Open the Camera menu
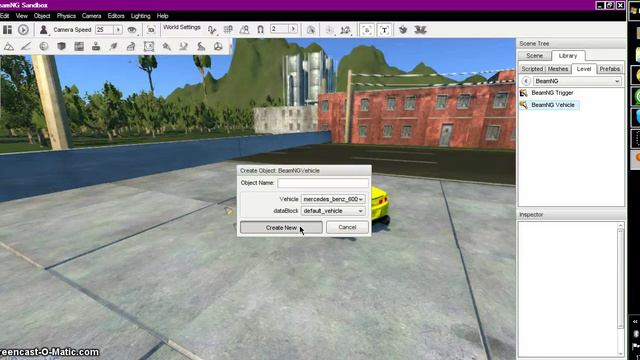Image resolution: width=640 pixels, height=360 pixels. pyautogui.click(x=91, y=16)
